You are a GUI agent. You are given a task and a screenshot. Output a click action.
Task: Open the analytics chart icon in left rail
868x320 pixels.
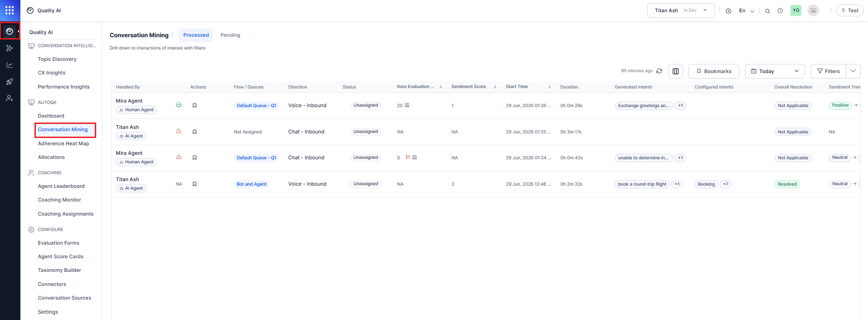[10, 65]
